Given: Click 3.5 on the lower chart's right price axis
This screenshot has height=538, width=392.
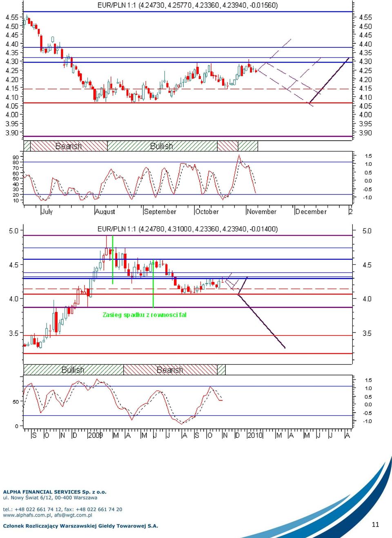Looking at the screenshot, I should (367, 333).
